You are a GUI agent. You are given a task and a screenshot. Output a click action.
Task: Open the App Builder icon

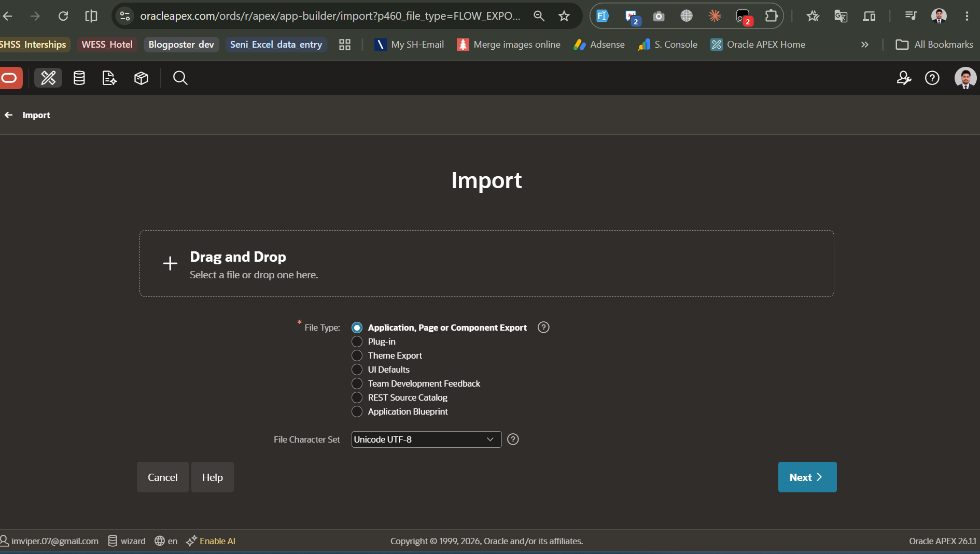(48, 78)
